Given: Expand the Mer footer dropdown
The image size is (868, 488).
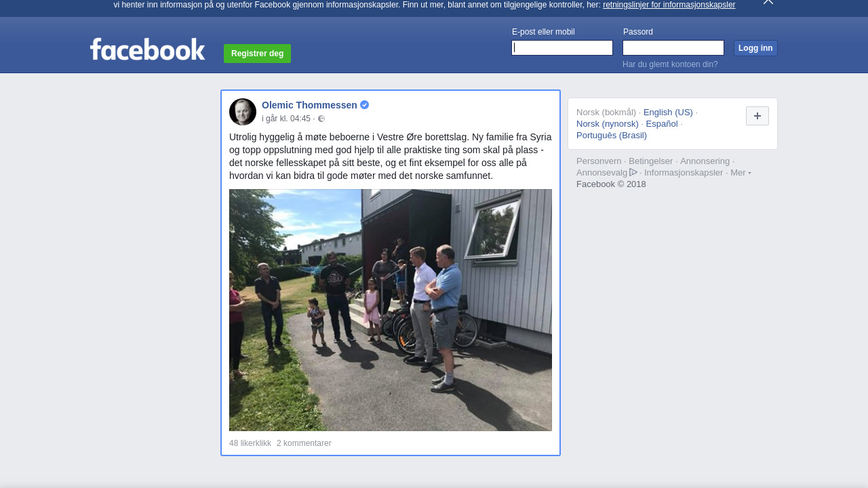Looking at the screenshot, I should tap(741, 173).
